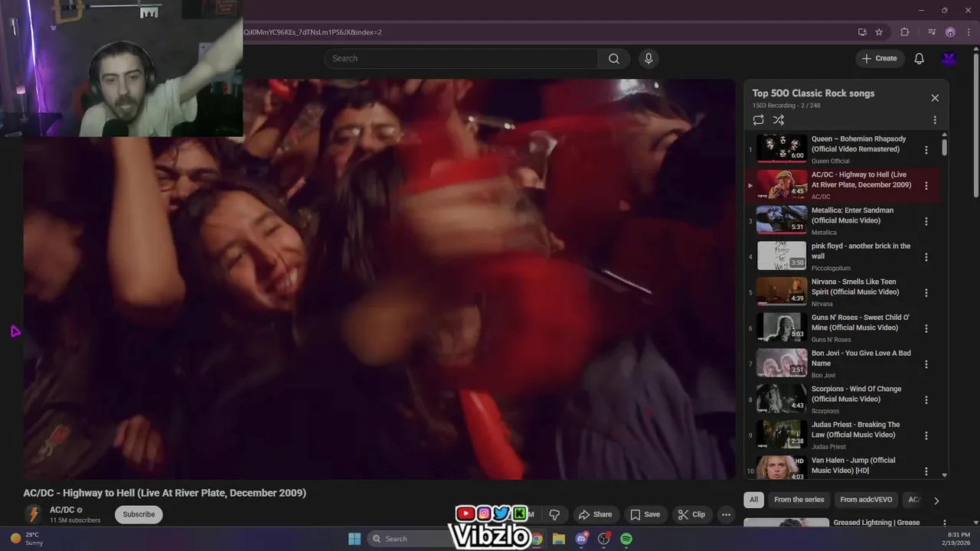Select the All filter chip
The image size is (980, 551).
(x=753, y=500)
